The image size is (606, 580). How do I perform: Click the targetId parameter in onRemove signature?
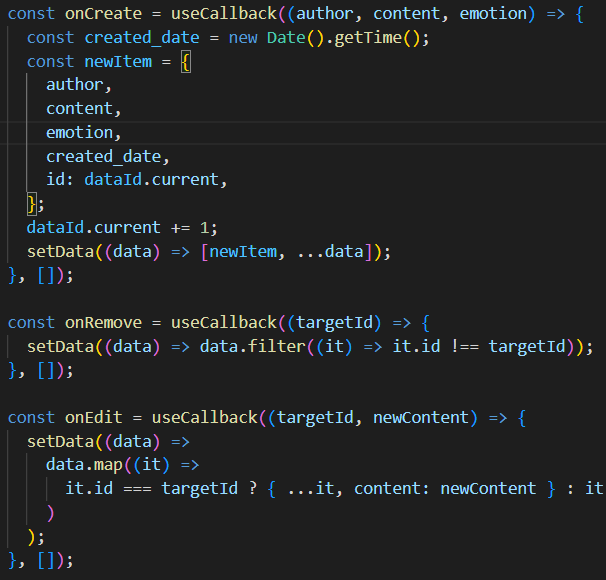(335, 323)
